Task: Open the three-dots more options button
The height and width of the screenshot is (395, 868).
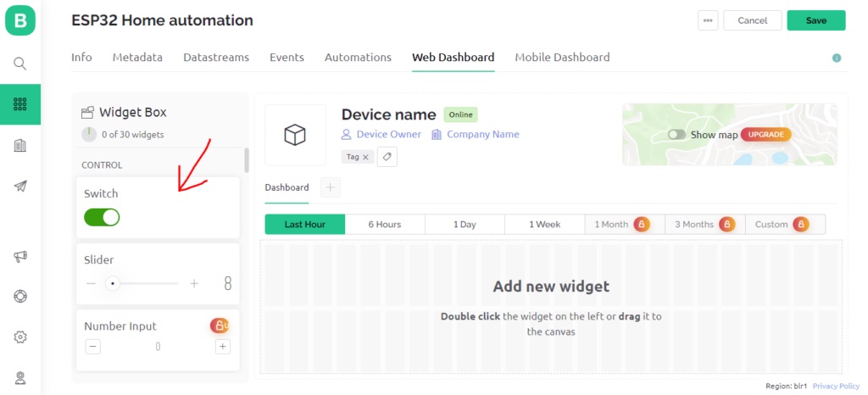Action: point(708,20)
